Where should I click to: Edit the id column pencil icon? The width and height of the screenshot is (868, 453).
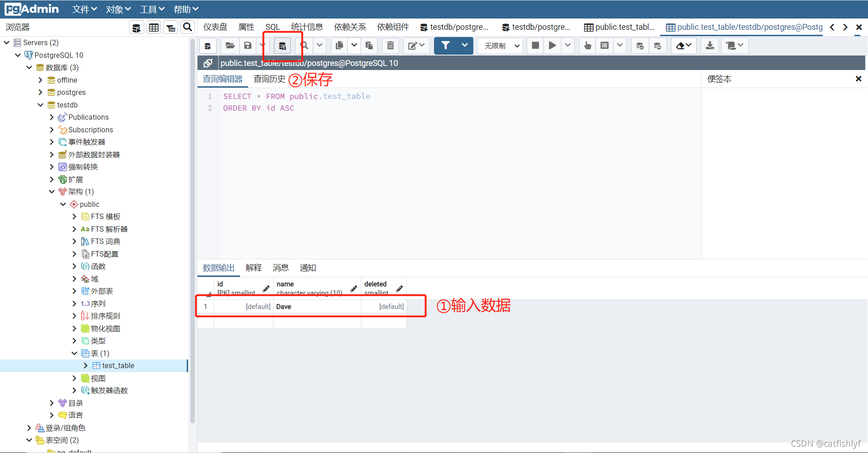(x=266, y=288)
